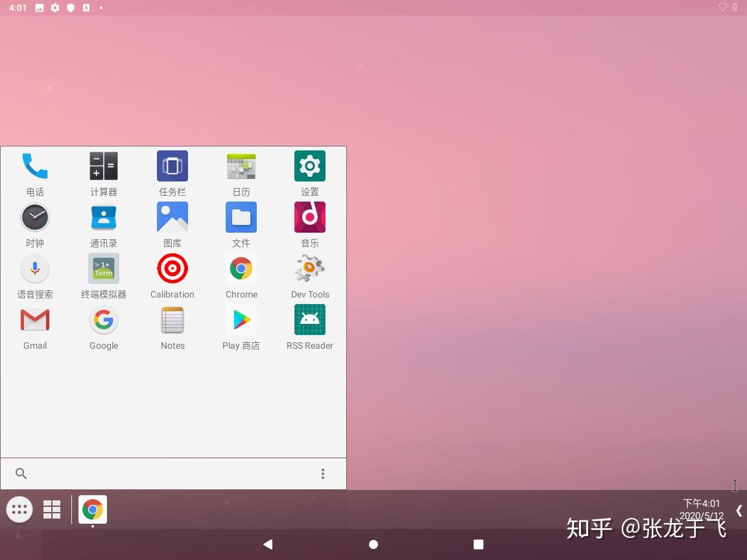Start 语音搜索 voice search
Viewport: 747px width, 560px height.
coord(34,268)
